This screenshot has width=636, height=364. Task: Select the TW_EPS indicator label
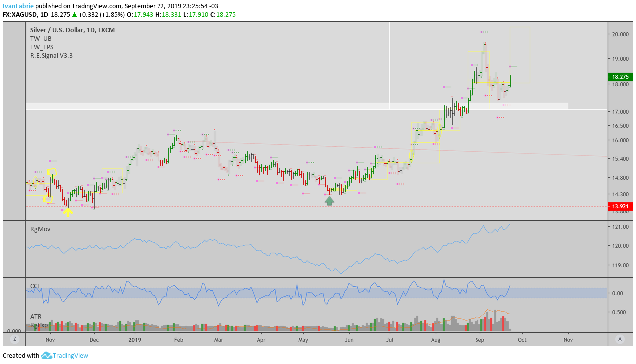click(x=42, y=47)
